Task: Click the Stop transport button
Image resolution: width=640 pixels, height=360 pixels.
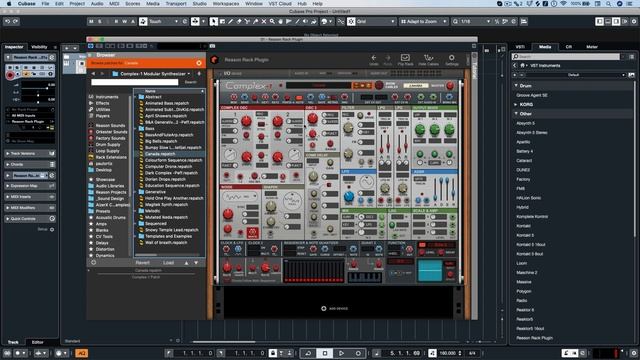Action: 325,353
